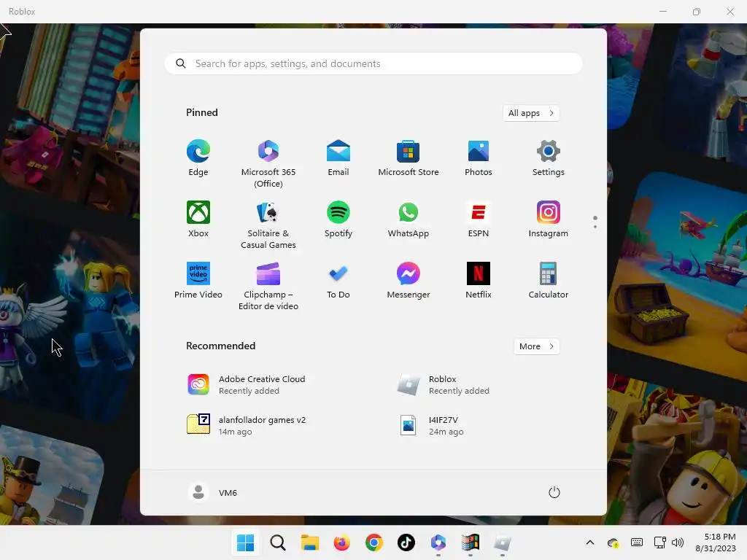Open Instagram pinned app
This screenshot has height=560, width=747.
[x=549, y=219]
